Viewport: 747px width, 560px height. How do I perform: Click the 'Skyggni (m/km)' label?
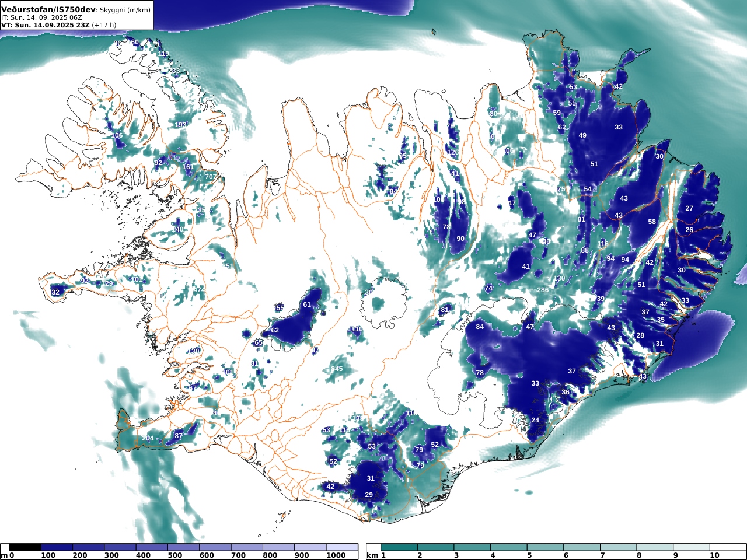click(x=124, y=10)
